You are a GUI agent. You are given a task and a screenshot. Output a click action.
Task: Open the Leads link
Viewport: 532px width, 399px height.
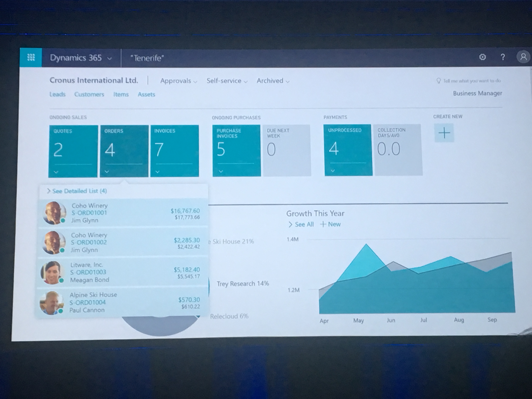tap(58, 94)
